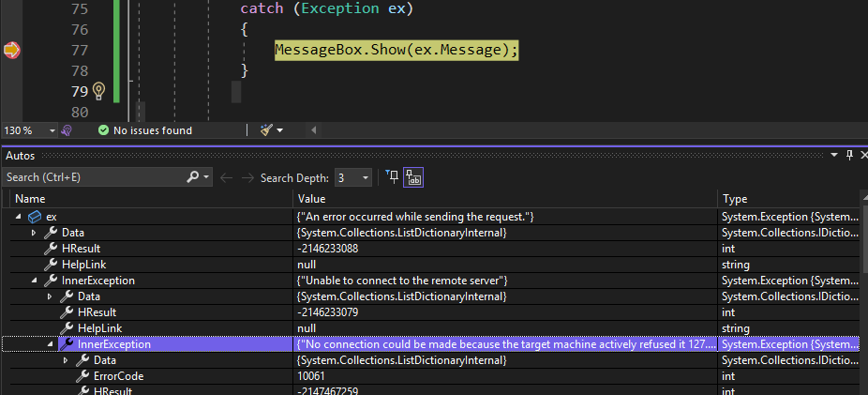
Task: Click the breakpoint arrow on line 77
Action: click(11, 51)
